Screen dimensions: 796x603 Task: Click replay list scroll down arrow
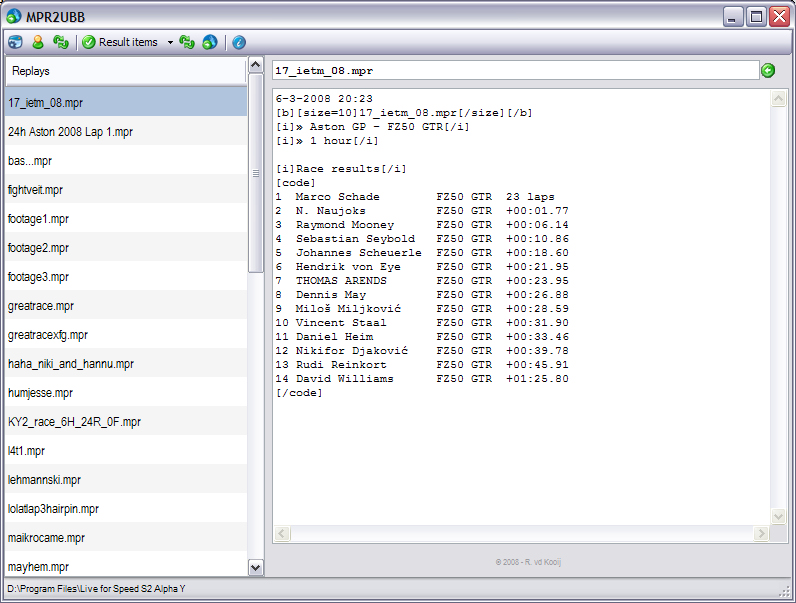255,567
